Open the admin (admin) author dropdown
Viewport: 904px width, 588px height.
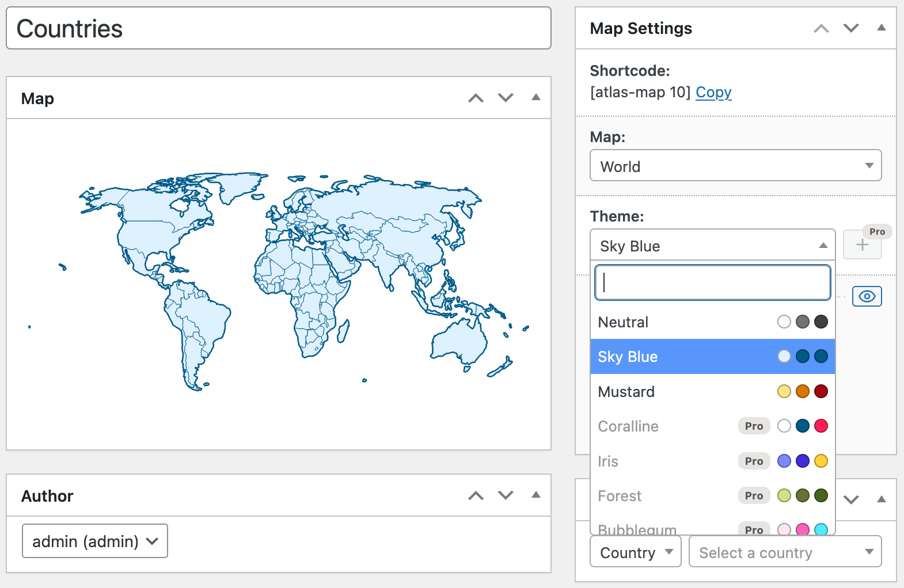pos(95,541)
